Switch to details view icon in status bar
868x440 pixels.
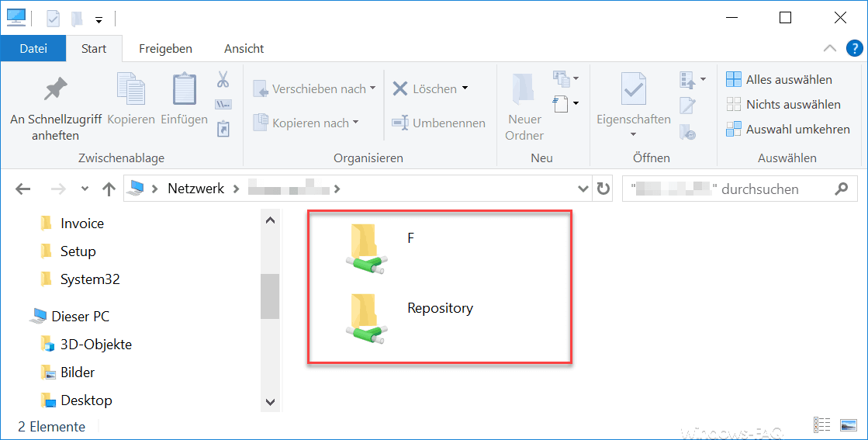(x=822, y=424)
